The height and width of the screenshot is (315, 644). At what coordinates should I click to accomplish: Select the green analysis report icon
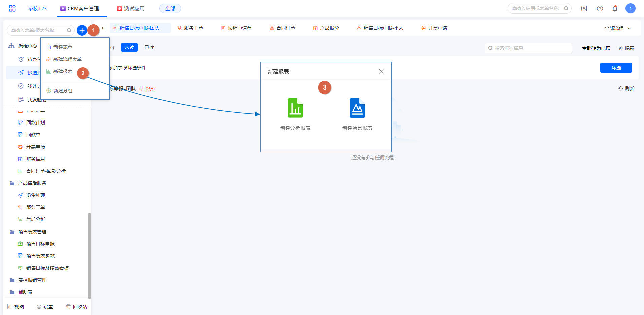click(295, 108)
